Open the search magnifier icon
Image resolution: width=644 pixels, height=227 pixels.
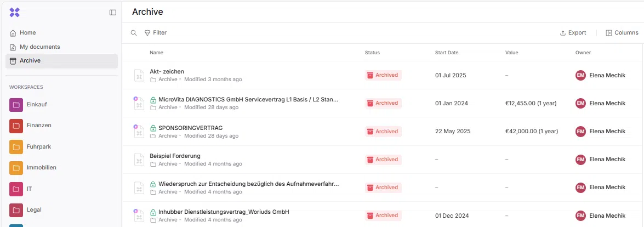[x=134, y=33]
